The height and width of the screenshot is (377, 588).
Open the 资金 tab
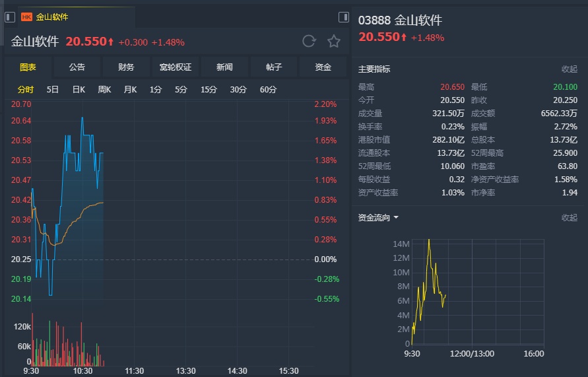[323, 67]
